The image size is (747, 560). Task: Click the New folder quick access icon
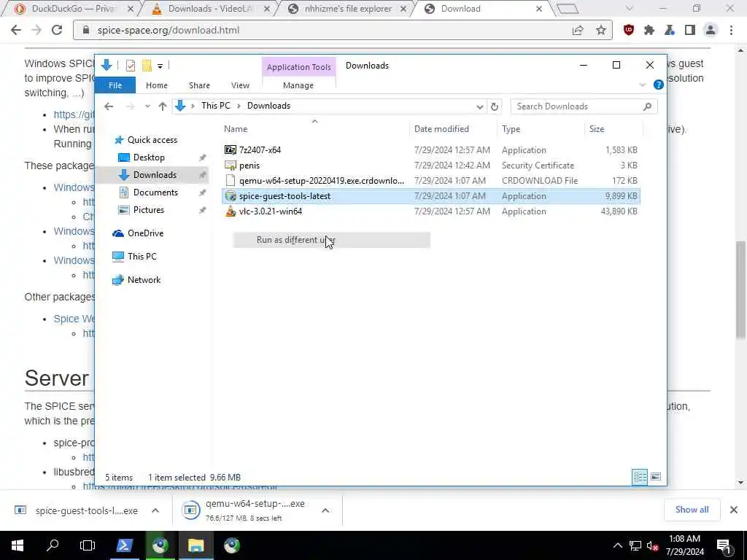coord(147,65)
